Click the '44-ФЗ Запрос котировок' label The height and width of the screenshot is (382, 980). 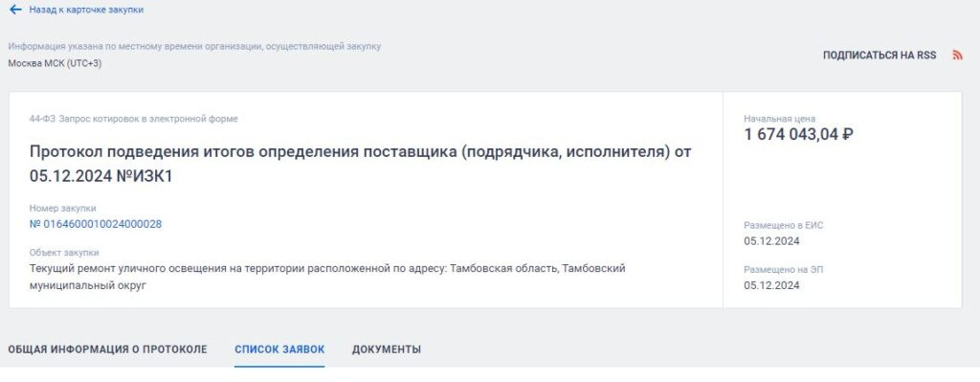(134, 119)
